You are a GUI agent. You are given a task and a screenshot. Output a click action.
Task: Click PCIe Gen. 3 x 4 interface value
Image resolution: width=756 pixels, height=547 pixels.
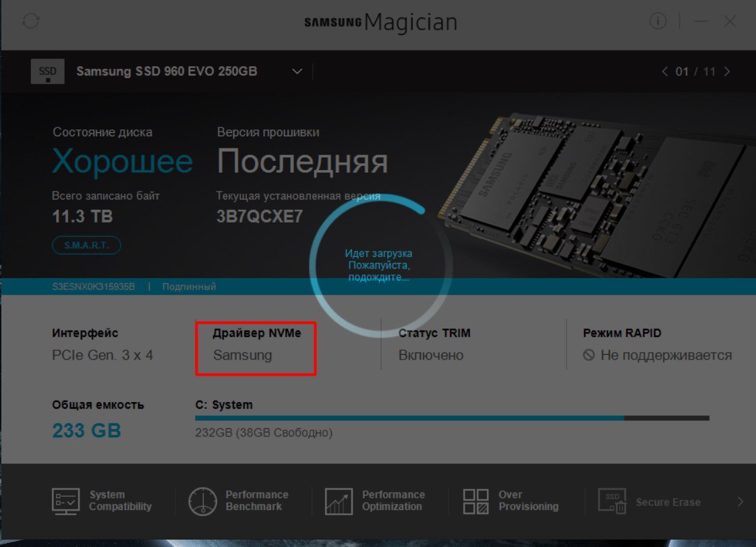click(x=103, y=355)
